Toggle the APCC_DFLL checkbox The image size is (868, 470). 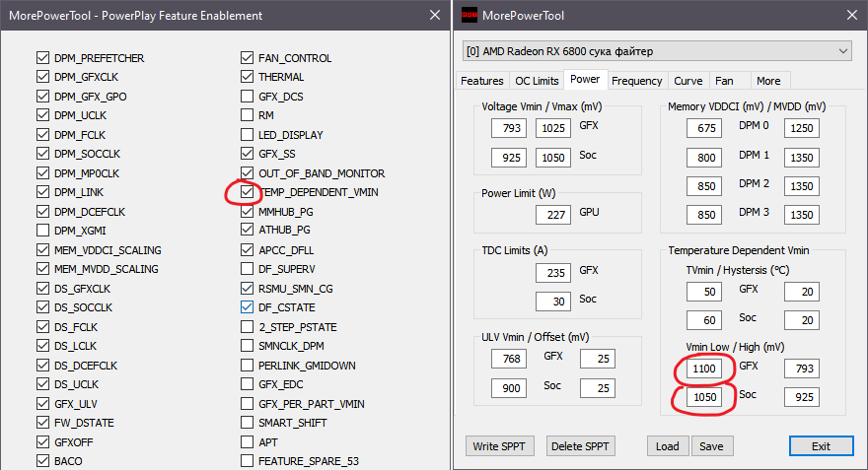(247, 250)
